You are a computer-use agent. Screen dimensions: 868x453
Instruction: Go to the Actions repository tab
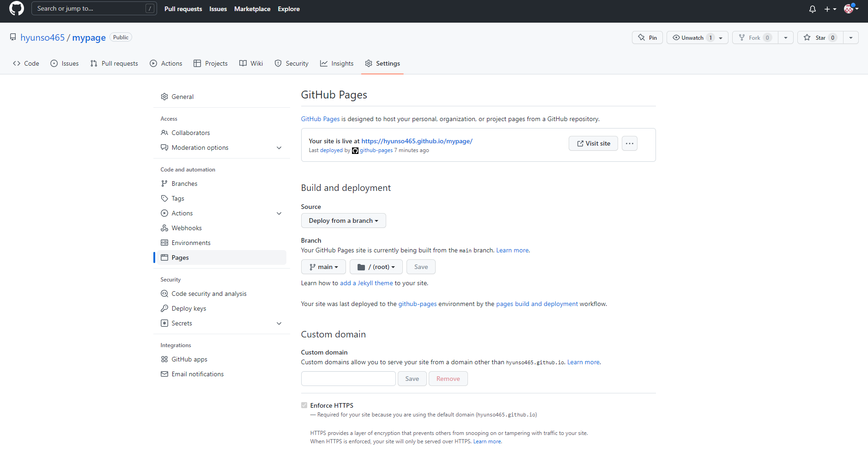[166, 63]
